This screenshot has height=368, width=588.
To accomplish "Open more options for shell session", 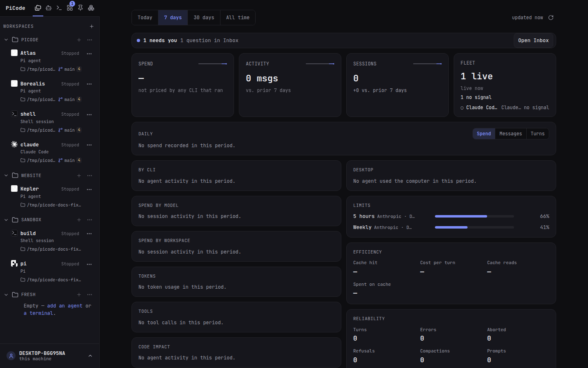I will pos(89,114).
